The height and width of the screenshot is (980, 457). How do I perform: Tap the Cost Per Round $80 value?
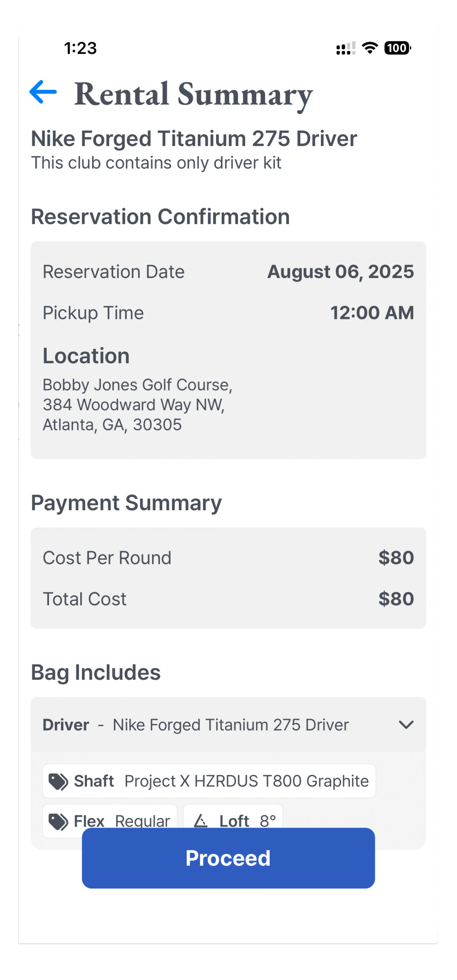pyautogui.click(x=396, y=558)
